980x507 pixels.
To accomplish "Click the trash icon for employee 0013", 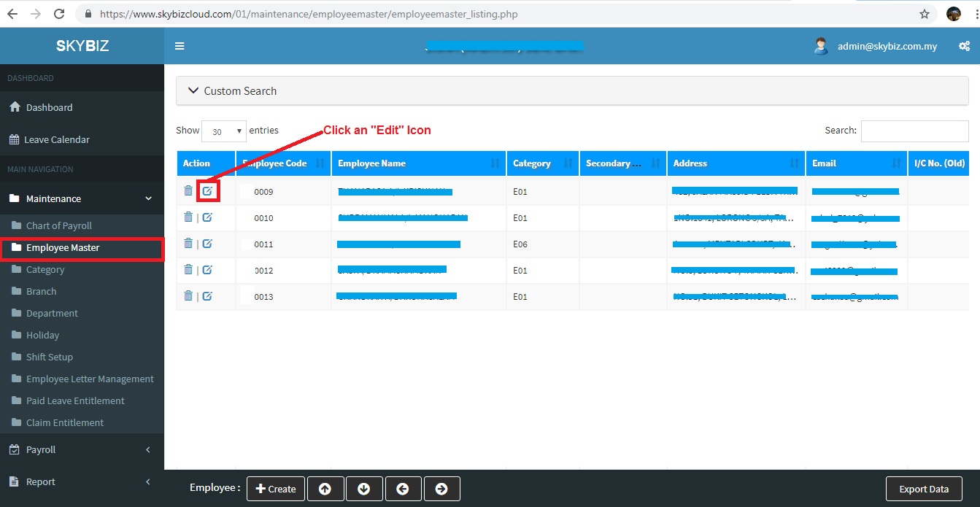I will (x=188, y=296).
